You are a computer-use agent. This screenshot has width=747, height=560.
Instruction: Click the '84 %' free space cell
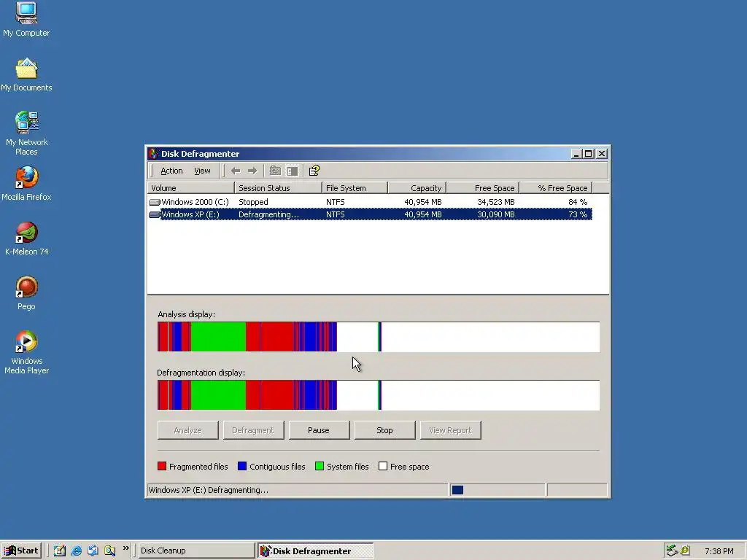(x=578, y=203)
